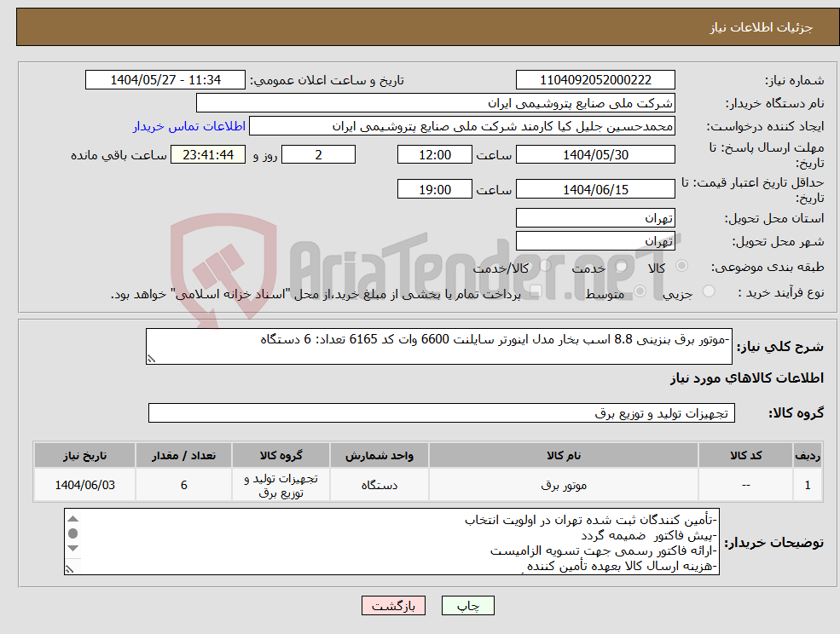Click the announcement date field 1404/05/27 - 11:34
This screenshot has height=634, width=840.
point(165,80)
